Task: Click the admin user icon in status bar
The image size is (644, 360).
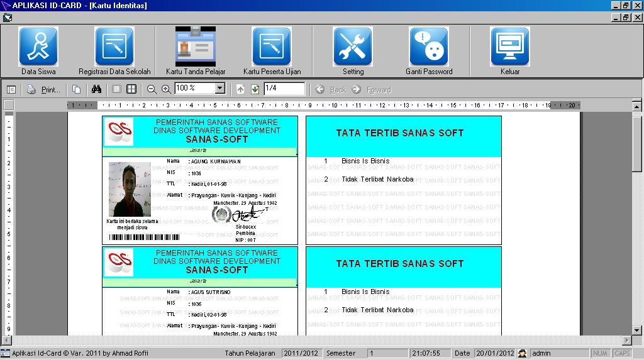Action: [523, 353]
